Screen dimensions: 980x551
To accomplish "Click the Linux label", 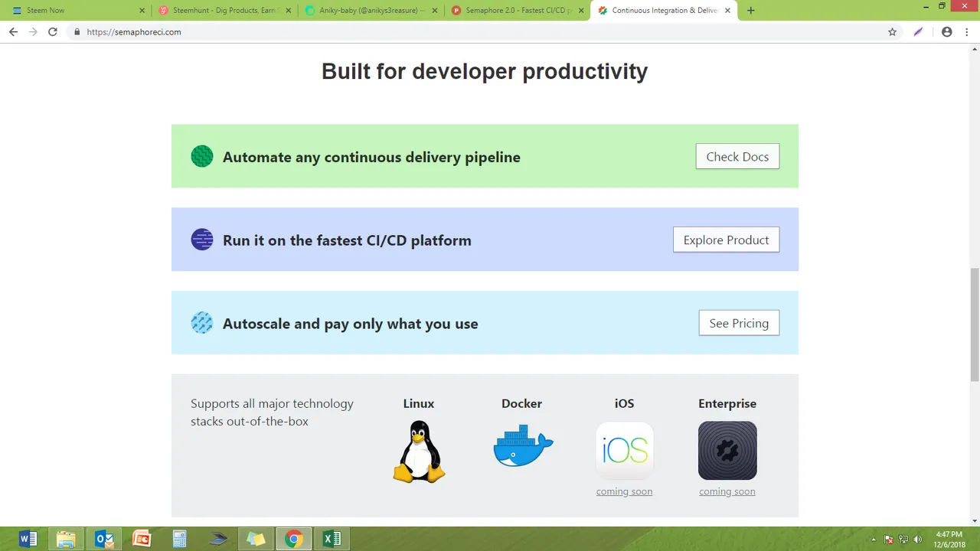I will [419, 403].
